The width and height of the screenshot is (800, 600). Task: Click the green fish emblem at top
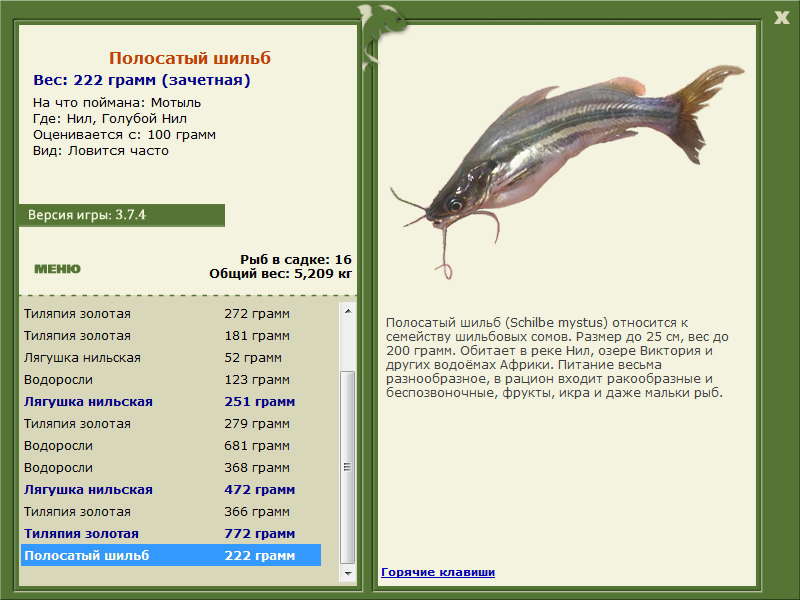point(381,28)
